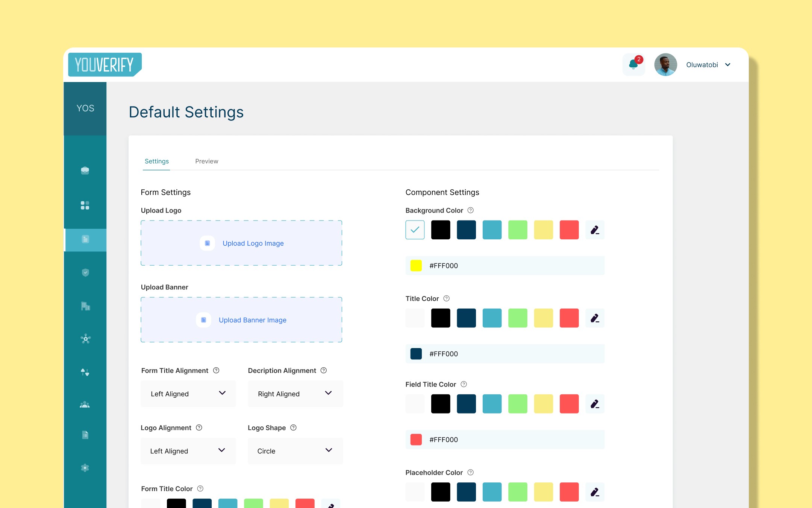Click the Title Color help icon
The width and height of the screenshot is (812, 508).
tap(446, 298)
